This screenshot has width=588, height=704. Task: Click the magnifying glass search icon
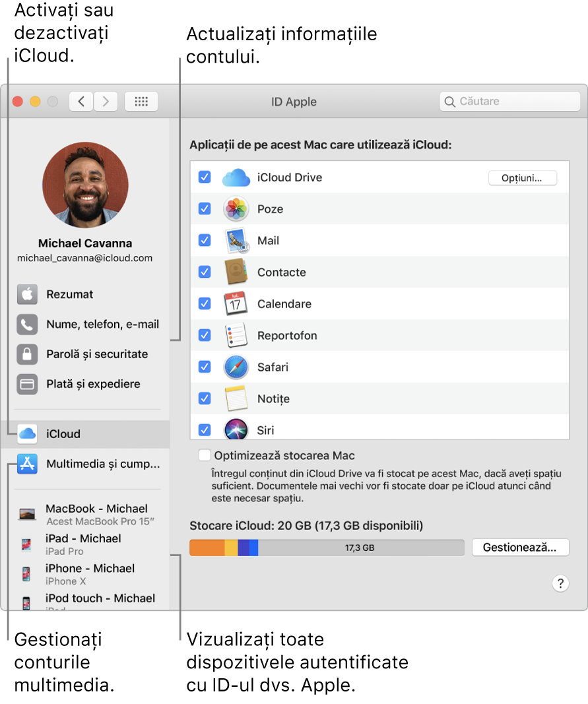(x=449, y=102)
